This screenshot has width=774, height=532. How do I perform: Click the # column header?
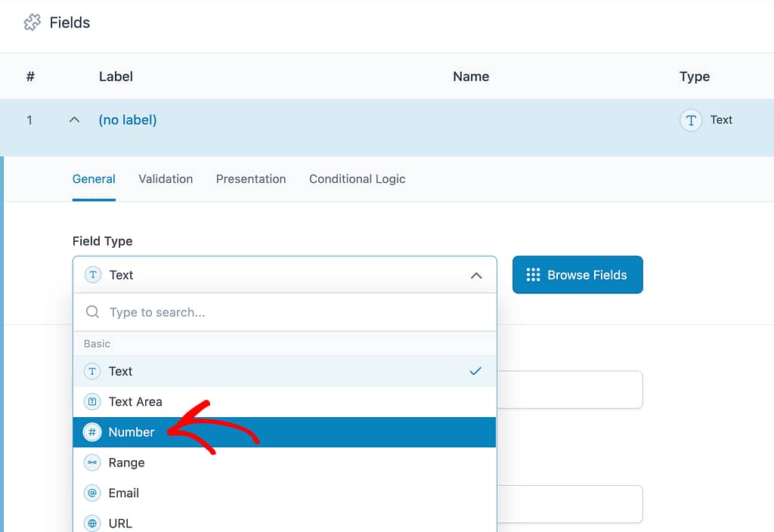30,76
